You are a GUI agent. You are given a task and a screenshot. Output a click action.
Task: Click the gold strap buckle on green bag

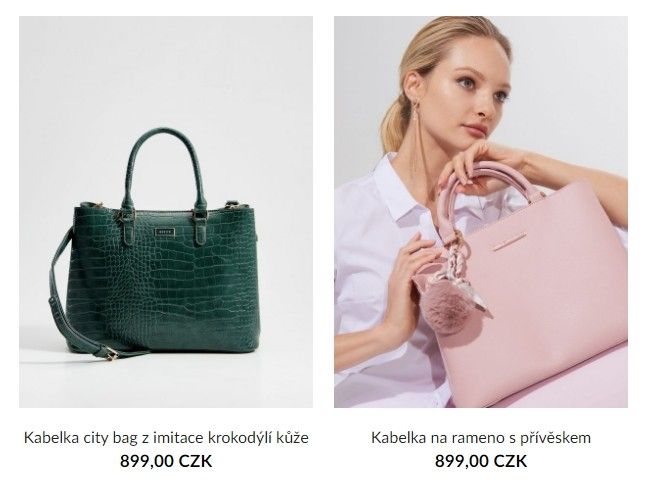tap(112, 353)
